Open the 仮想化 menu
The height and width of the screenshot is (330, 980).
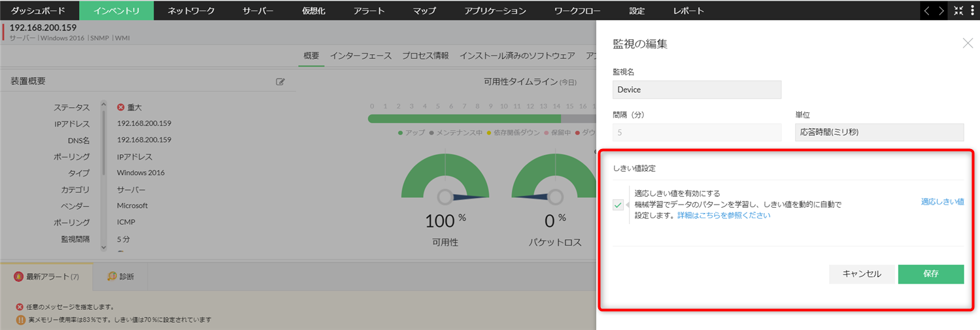click(314, 10)
